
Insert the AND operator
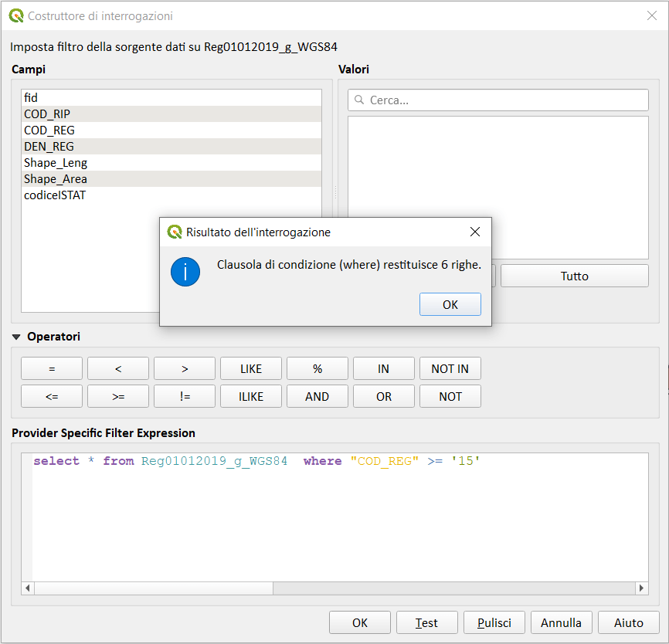coord(317,396)
